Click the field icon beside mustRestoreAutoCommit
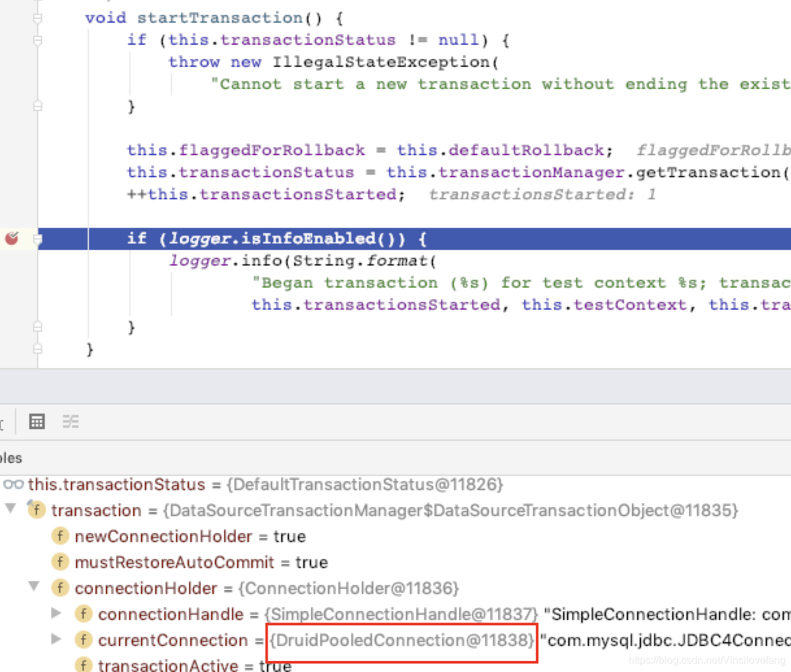This screenshot has width=791, height=672. [60, 562]
